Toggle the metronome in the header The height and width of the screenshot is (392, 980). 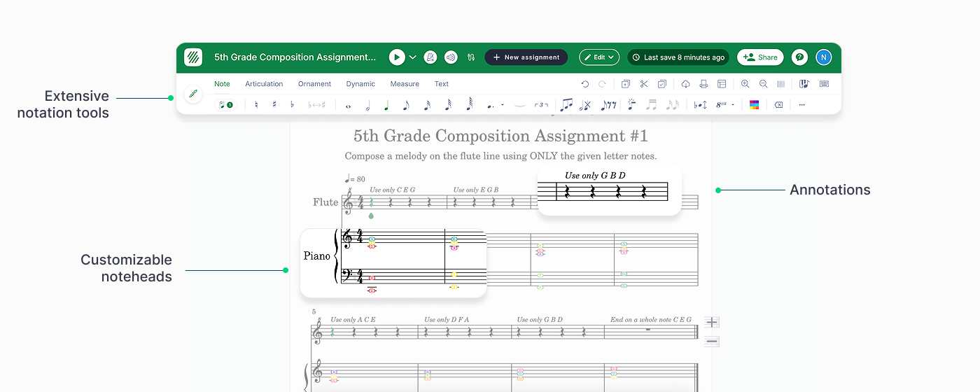[x=431, y=57]
